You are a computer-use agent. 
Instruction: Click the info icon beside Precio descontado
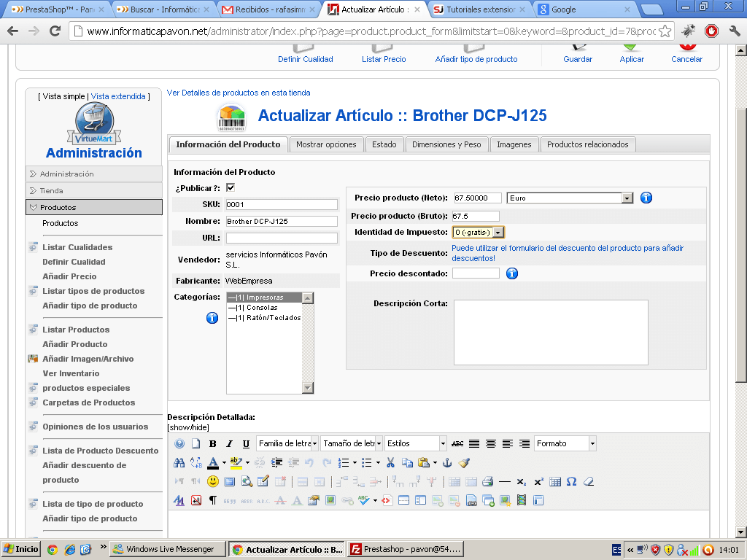coord(512,273)
